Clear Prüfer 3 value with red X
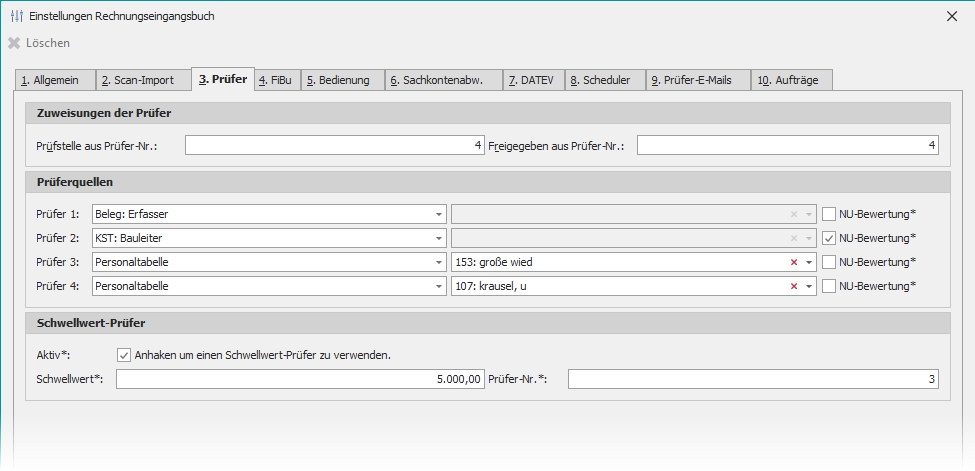 pos(794,262)
